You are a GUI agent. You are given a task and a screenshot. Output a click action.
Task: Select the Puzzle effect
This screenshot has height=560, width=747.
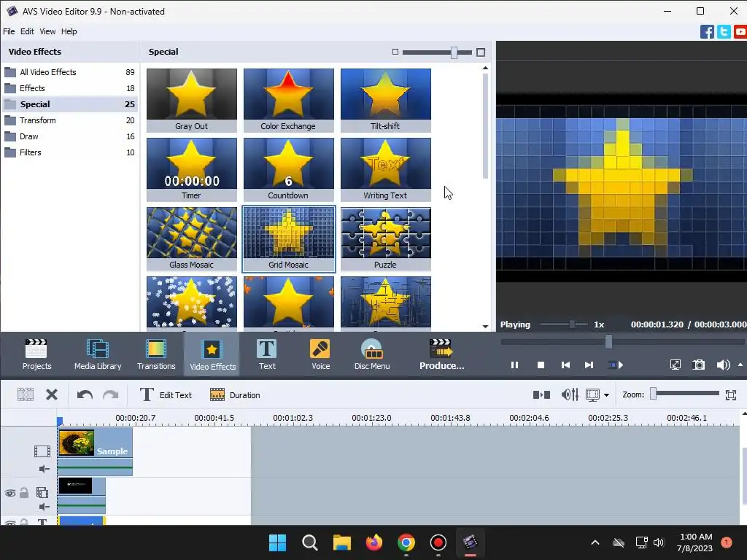tap(385, 238)
